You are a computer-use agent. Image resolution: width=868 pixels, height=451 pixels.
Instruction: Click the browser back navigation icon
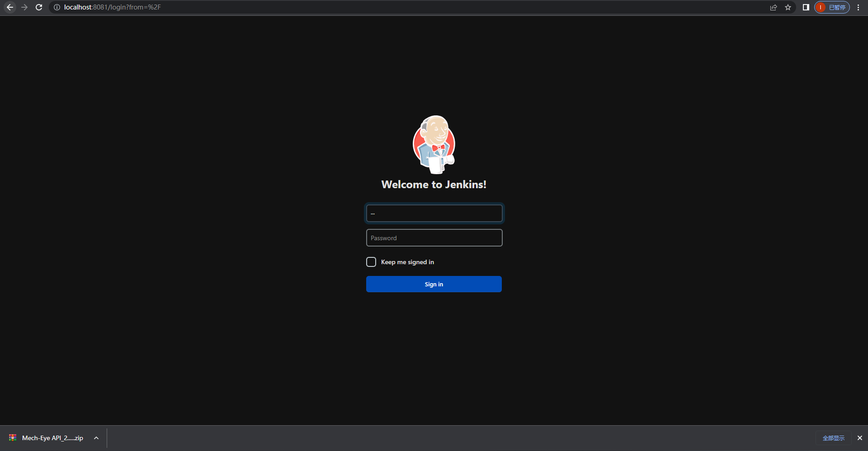[x=10, y=7]
